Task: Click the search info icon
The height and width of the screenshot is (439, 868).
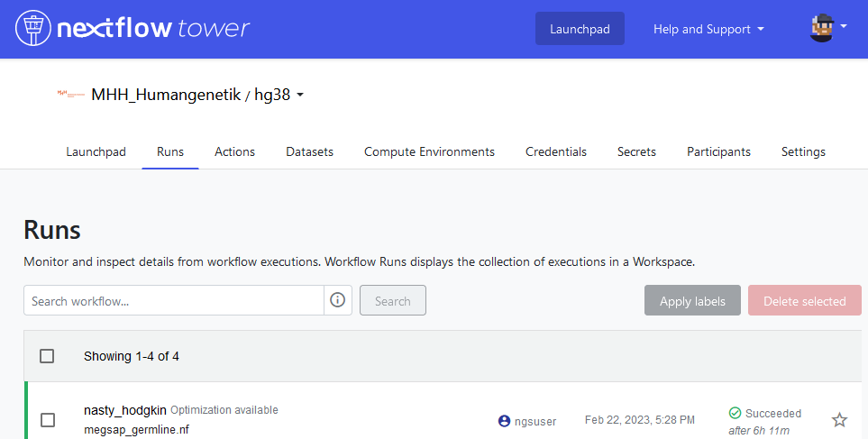Action: 338,301
